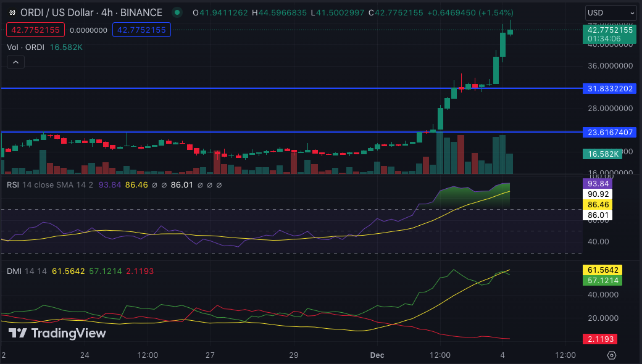Click the high value H44.5966835
The height and width of the screenshot is (364, 642).
tap(279, 13)
